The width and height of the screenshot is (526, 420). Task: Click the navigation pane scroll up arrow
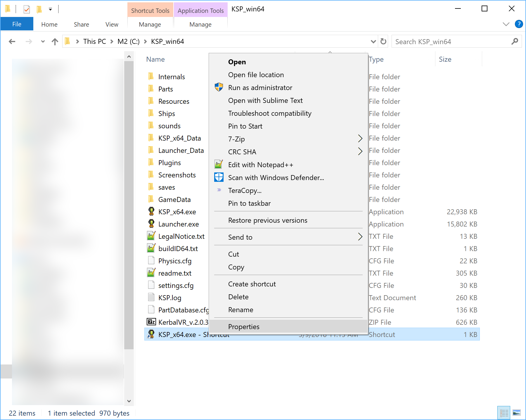pyautogui.click(x=129, y=57)
